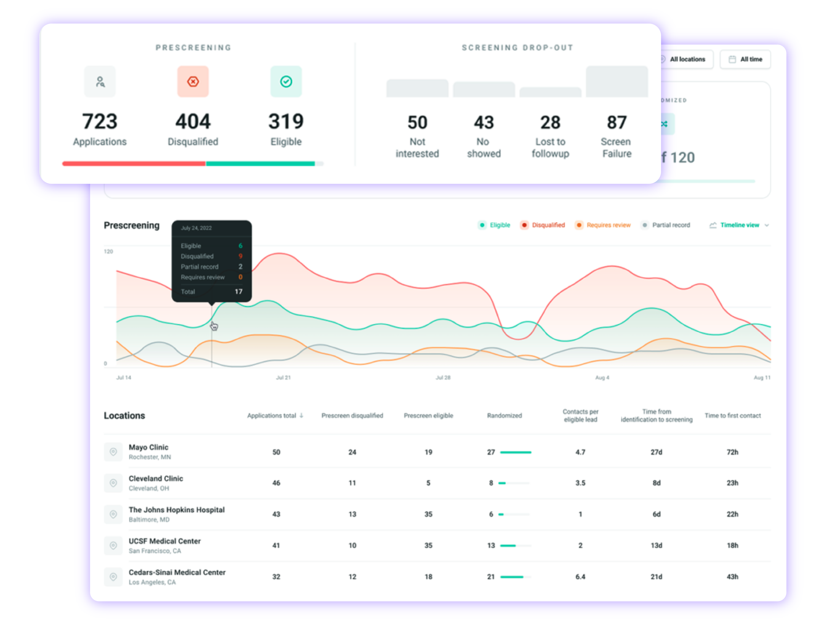Click the Cleveland Clinic location pin icon

point(113,483)
